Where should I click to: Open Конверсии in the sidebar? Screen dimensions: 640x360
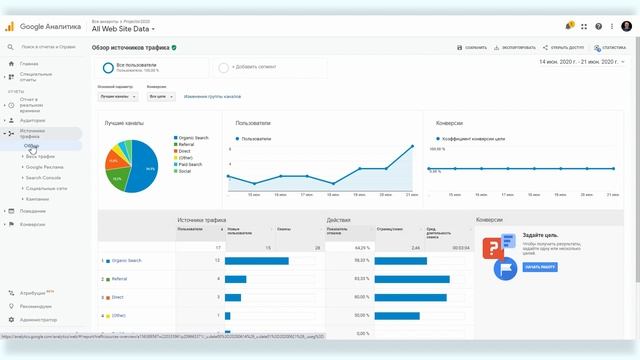pos(32,224)
